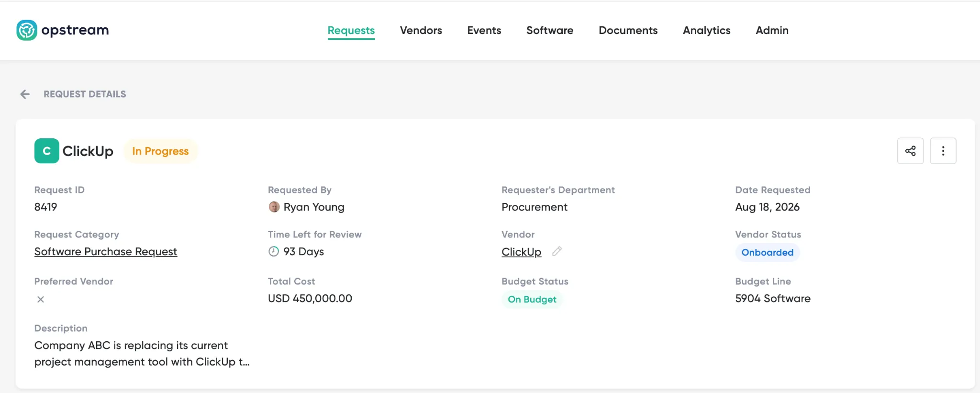Click the Time Left for Review label
The image size is (980, 393).
pyautogui.click(x=315, y=235)
